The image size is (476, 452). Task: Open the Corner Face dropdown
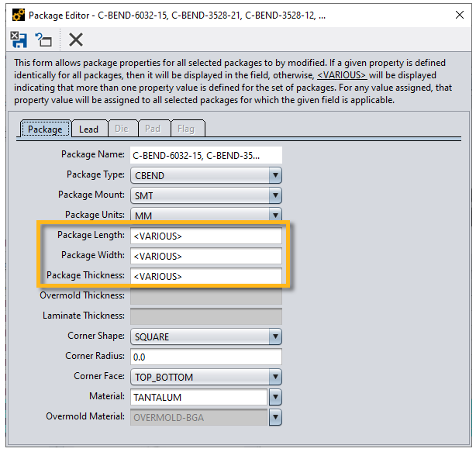pos(206,377)
